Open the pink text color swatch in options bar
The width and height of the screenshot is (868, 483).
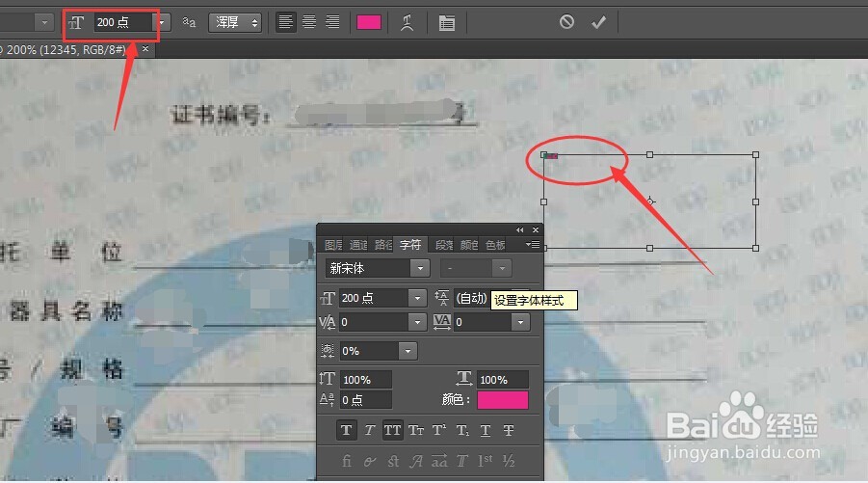pos(369,22)
